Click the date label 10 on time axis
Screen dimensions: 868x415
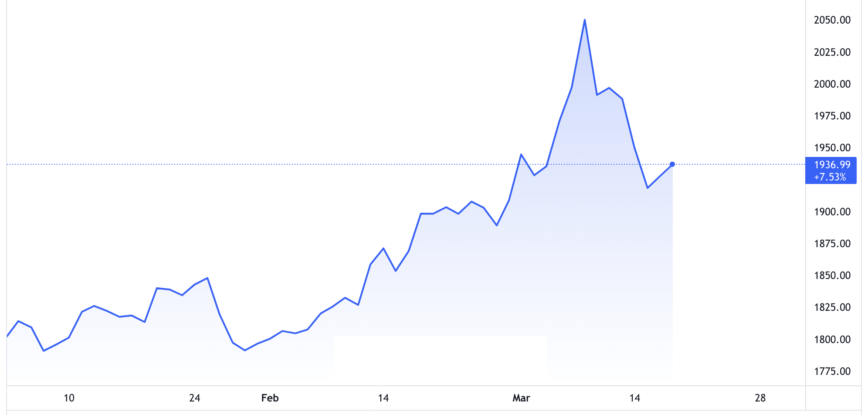(x=69, y=398)
